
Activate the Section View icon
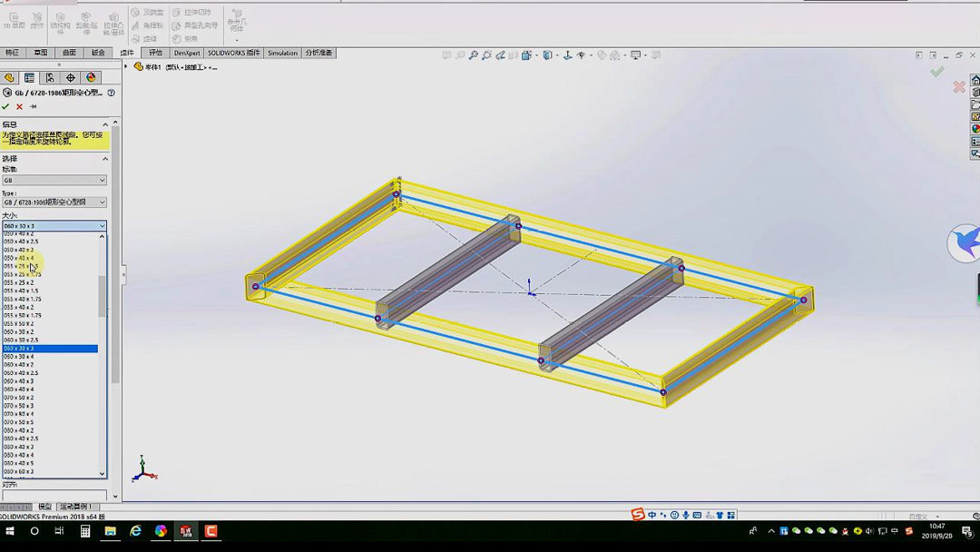coord(526,54)
